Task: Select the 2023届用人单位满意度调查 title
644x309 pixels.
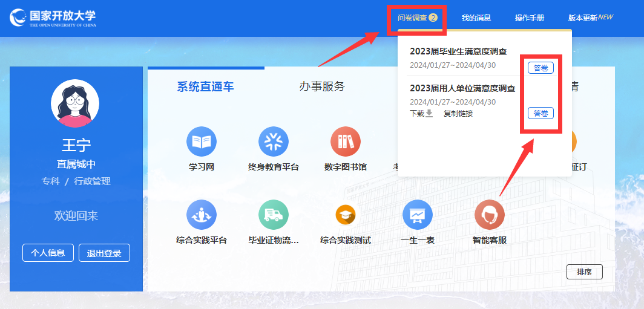Action: pyautogui.click(x=462, y=88)
